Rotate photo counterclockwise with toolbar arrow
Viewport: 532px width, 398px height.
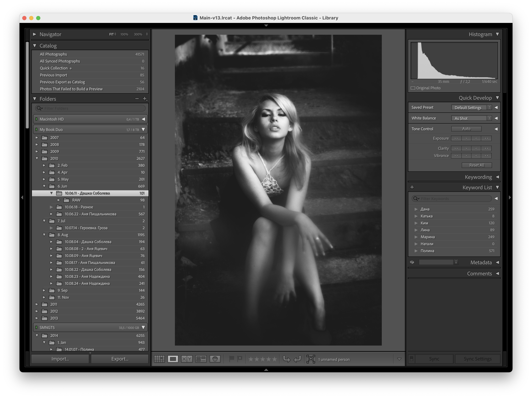[x=287, y=359]
